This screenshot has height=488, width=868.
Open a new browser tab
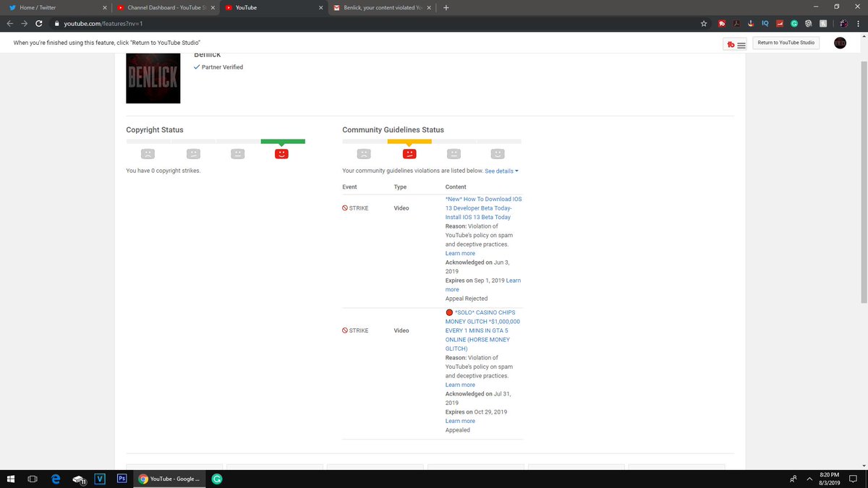click(446, 8)
